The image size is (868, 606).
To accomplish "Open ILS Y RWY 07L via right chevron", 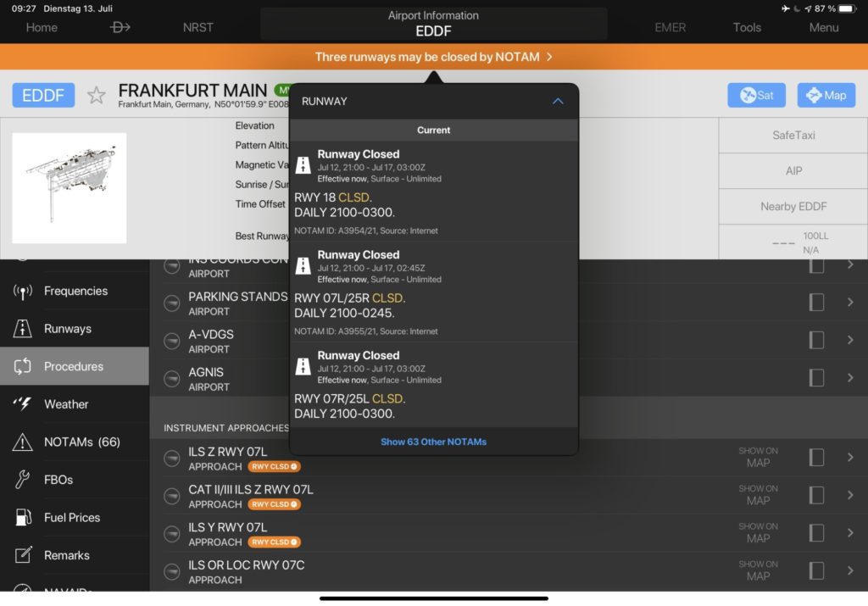I will (850, 532).
